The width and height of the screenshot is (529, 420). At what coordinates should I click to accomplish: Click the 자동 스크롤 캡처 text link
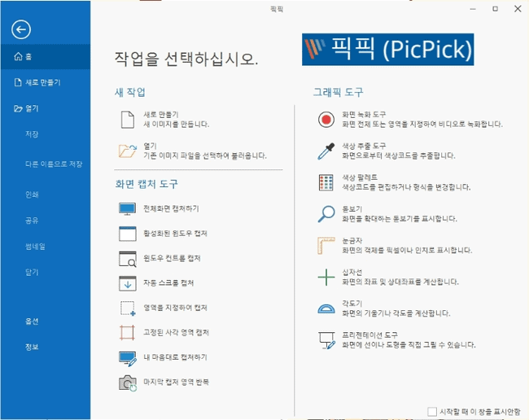(x=168, y=282)
